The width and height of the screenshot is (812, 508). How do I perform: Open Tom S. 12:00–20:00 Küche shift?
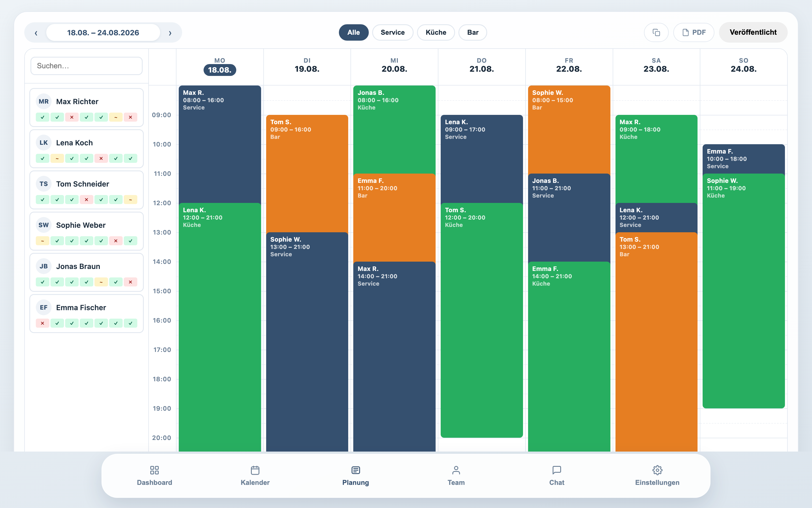click(x=482, y=320)
